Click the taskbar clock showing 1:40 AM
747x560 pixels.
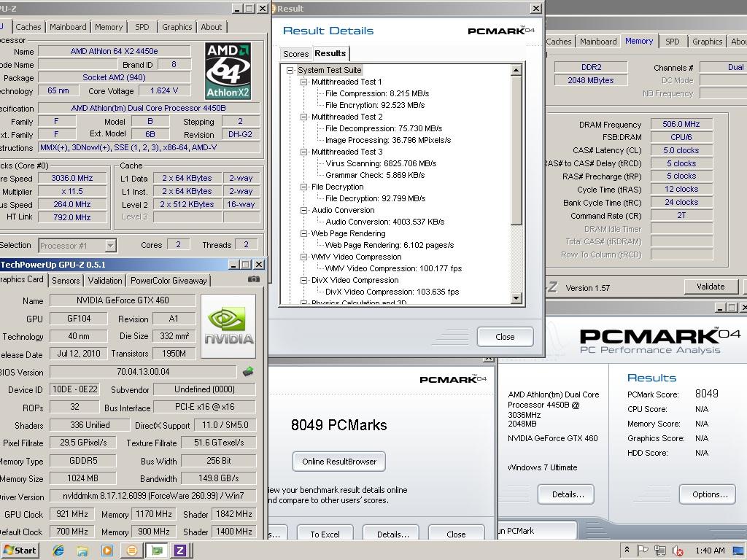coord(710,551)
